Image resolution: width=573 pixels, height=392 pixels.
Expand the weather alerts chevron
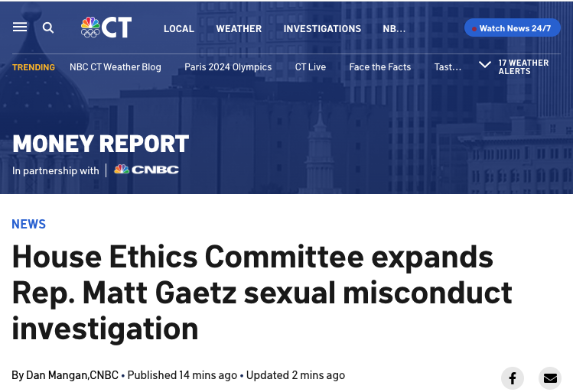[485, 66]
